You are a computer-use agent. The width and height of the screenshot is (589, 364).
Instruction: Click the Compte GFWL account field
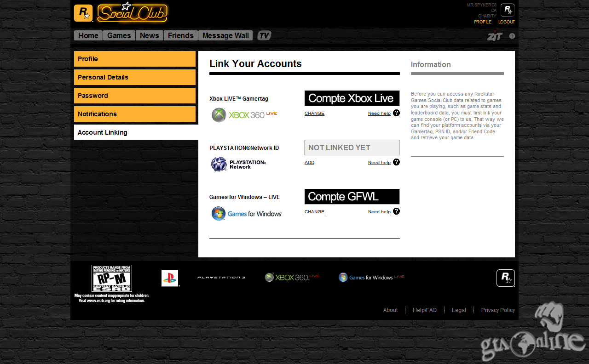coord(352,197)
